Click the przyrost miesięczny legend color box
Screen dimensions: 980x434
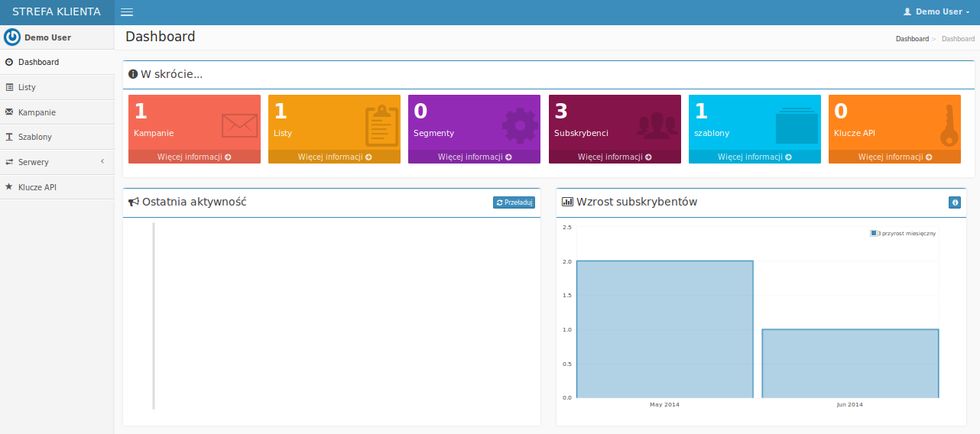pyautogui.click(x=873, y=233)
